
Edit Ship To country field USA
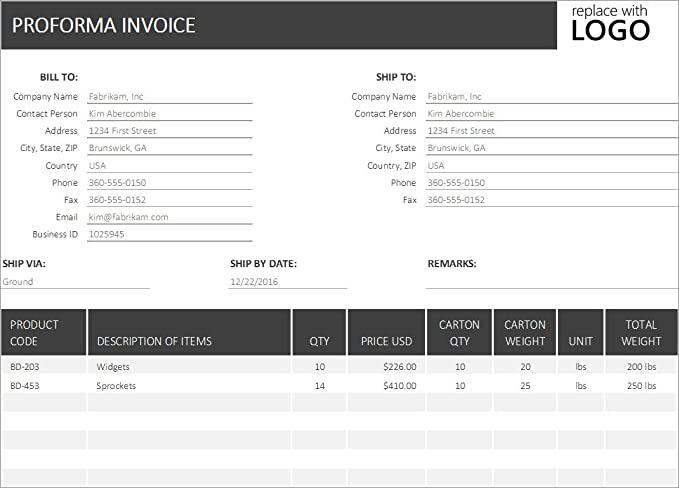[552, 165]
